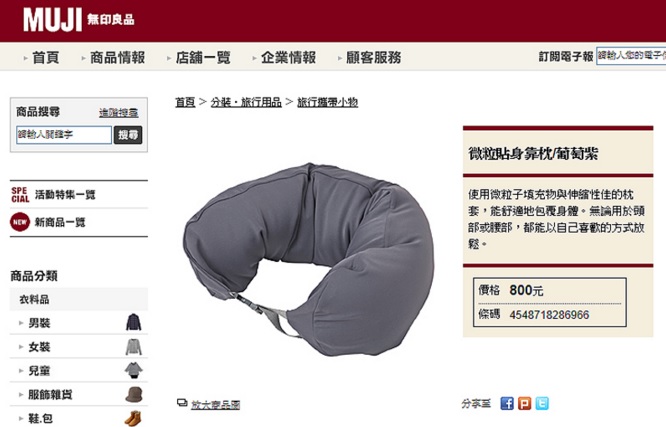This screenshot has width=666, height=427.
Task: Open 商品情報 in the navigation bar
Action: click(118, 57)
